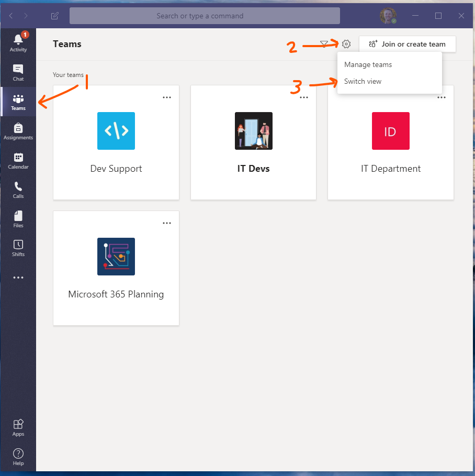Open the Apps store icon

[18, 427]
